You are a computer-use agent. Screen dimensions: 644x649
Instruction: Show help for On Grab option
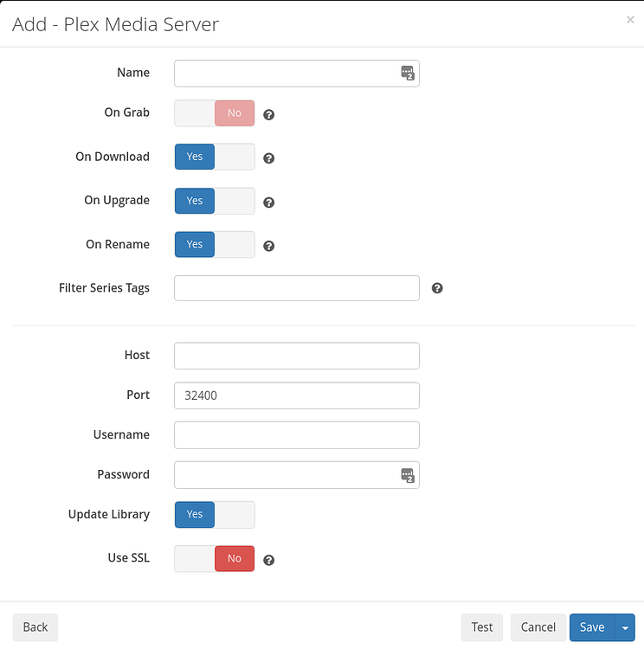point(269,114)
